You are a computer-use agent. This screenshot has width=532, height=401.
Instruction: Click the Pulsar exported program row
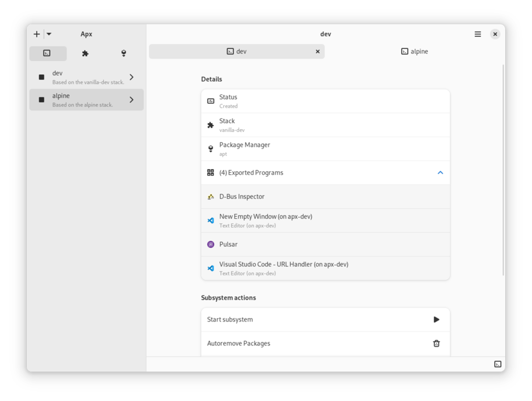(325, 245)
